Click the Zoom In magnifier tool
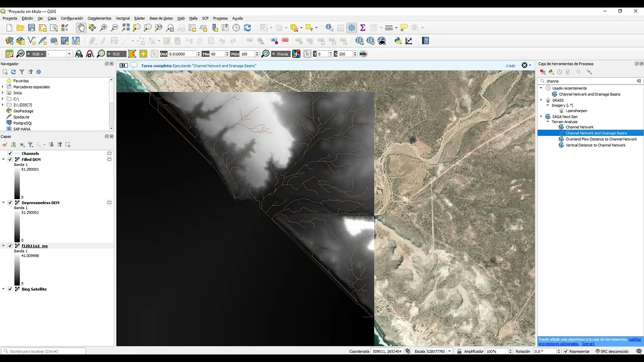Viewport: 644px width, 362px height. [x=103, y=28]
